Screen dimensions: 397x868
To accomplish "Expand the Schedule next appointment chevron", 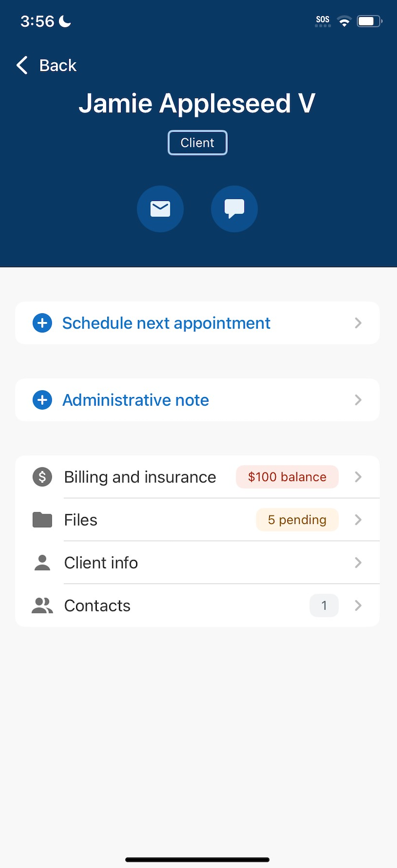I will pyautogui.click(x=358, y=323).
